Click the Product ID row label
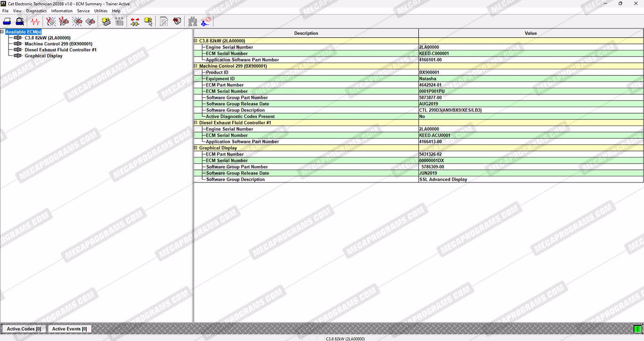The width and height of the screenshot is (644, 341). click(217, 73)
